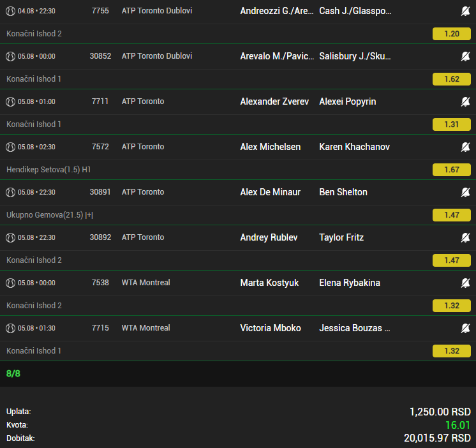Select Alexander Zverev player name
Image resolution: width=476 pixels, height=448 pixels.
[x=274, y=101]
